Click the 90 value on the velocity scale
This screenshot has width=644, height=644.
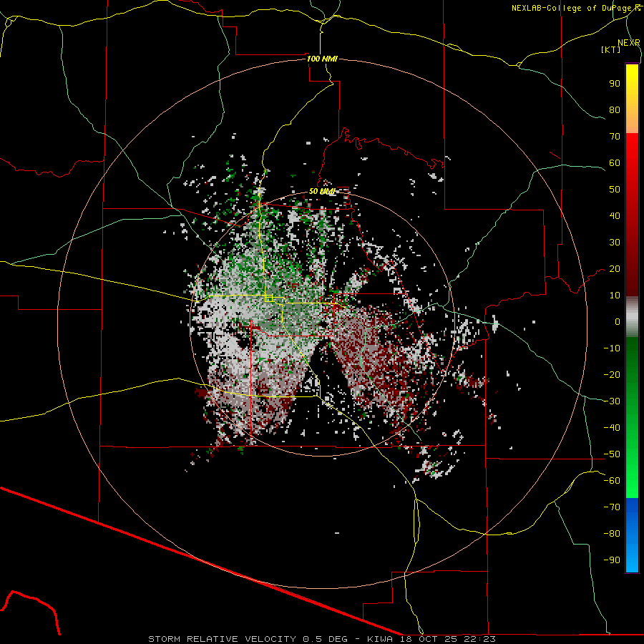615,84
